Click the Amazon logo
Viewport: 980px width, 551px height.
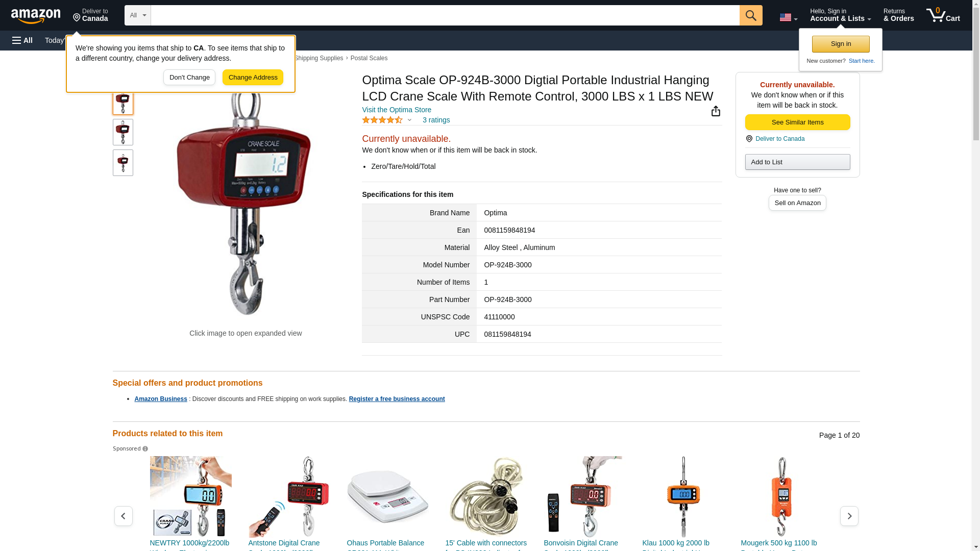(36, 16)
